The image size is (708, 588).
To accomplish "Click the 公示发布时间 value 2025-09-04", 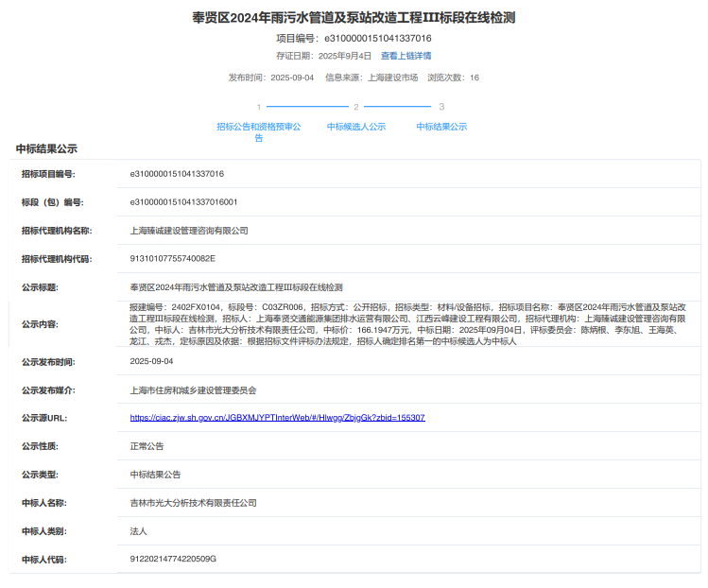I will [x=151, y=361].
